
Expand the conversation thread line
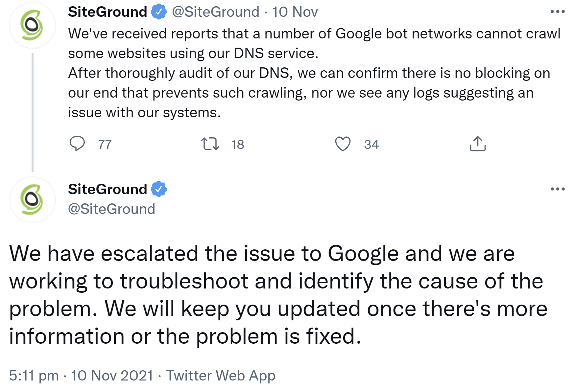pos(32,112)
